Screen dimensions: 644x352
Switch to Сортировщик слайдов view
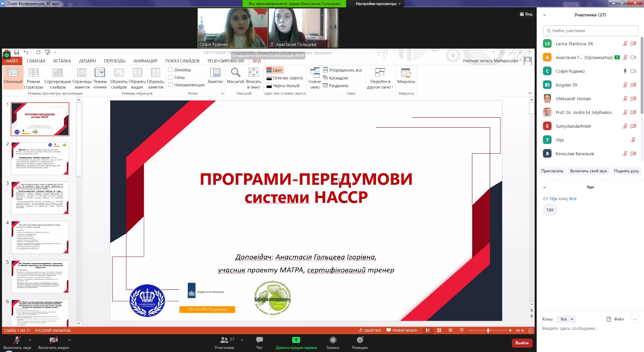coord(58,78)
